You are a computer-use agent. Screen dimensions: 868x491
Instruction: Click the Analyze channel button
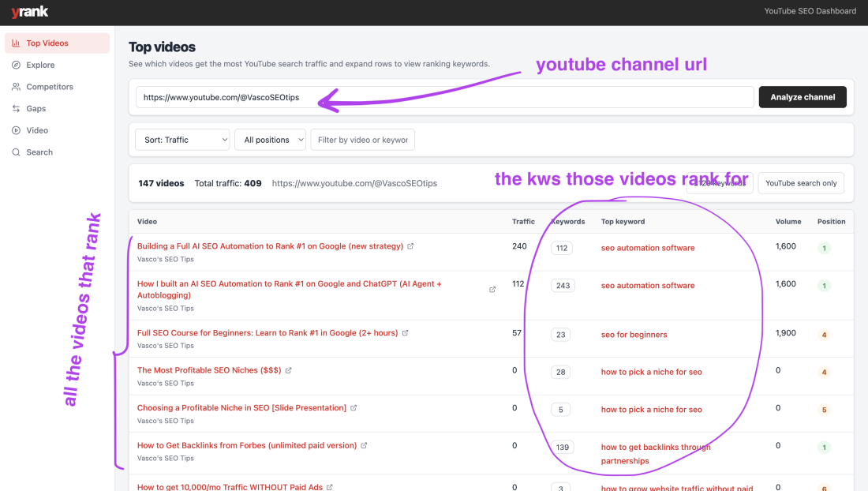coord(803,96)
